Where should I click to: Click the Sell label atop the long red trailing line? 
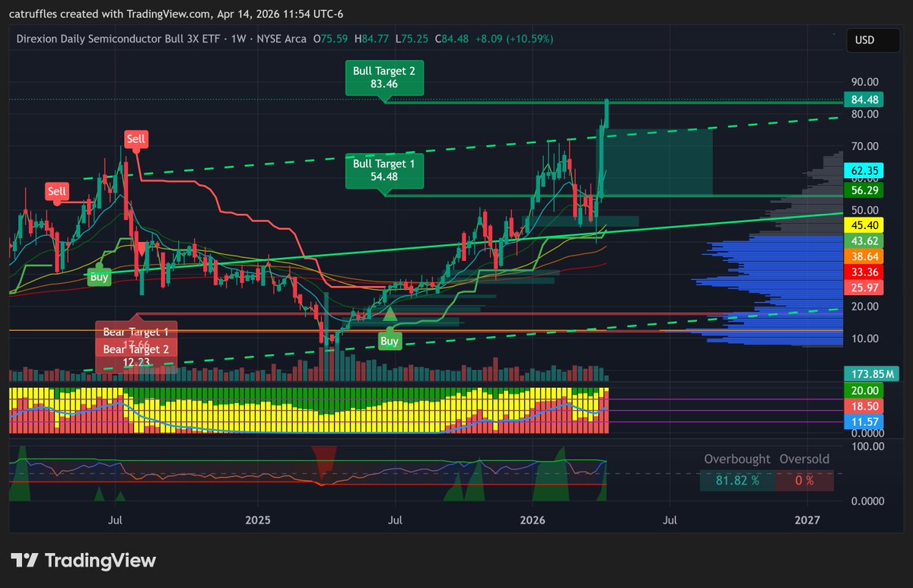pos(135,139)
